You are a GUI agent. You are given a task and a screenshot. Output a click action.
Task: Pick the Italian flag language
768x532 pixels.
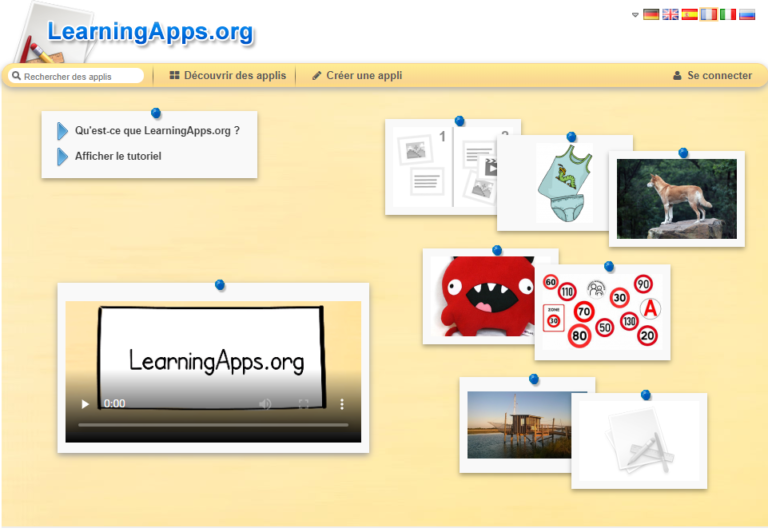tap(728, 14)
